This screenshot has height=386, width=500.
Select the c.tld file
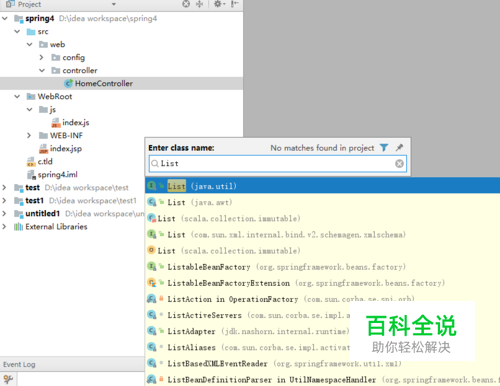pyautogui.click(x=45, y=161)
